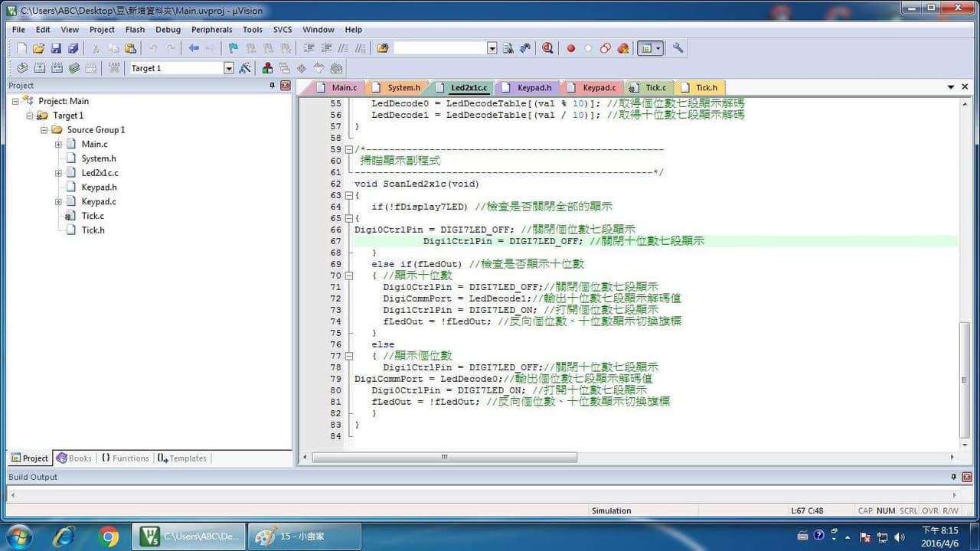980x551 pixels.
Task: Start debug session with magnifier icon
Action: click(x=547, y=48)
